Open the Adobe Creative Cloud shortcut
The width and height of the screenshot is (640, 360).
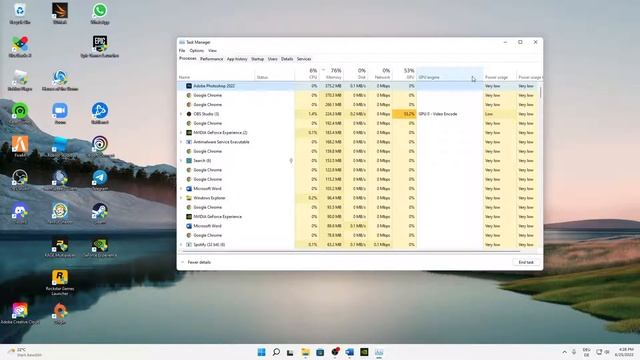tap(20, 313)
